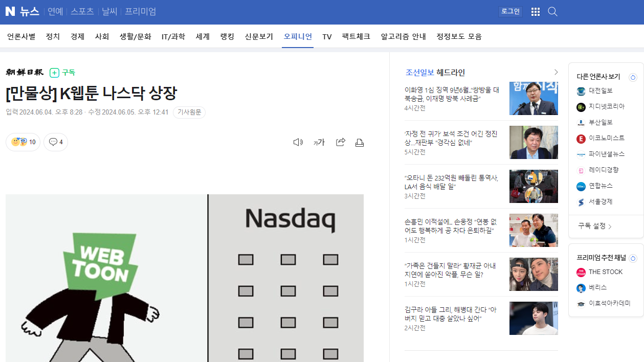The width and height of the screenshot is (644, 362).
Task: Click the 서울경제 icon
Action: [581, 202]
